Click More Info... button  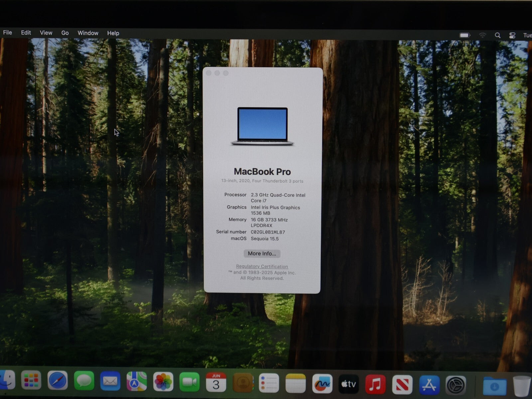[262, 253]
